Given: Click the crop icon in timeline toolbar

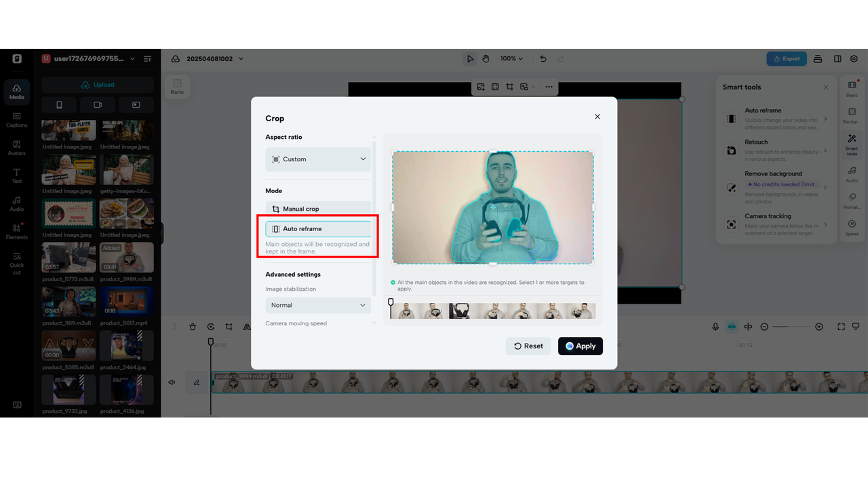Looking at the screenshot, I should [x=229, y=327].
